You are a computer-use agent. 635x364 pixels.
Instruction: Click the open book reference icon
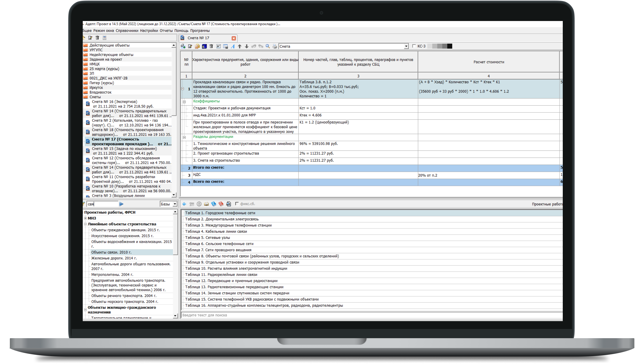206,204
